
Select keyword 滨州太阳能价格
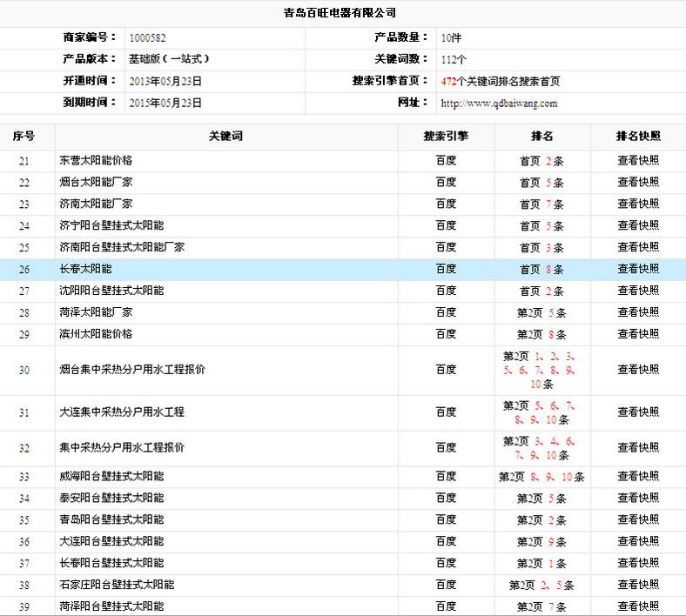click(96, 334)
